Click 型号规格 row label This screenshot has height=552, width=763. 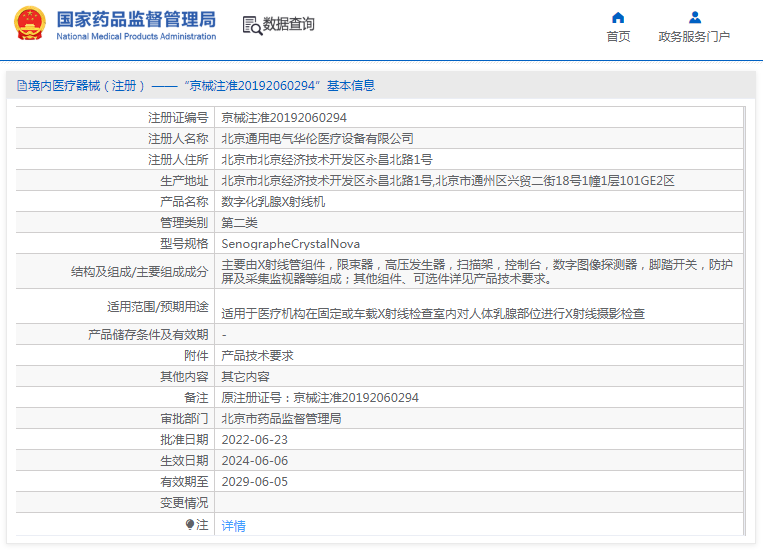coord(184,243)
